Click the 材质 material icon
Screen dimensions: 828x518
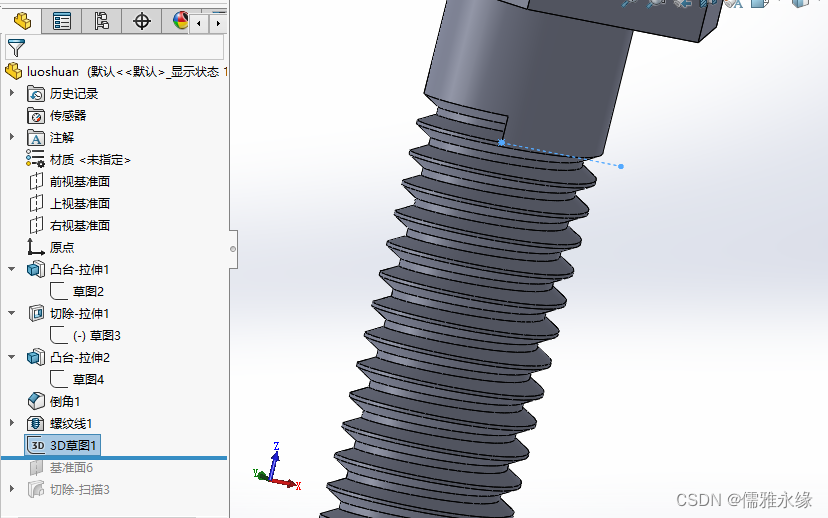coord(35,159)
